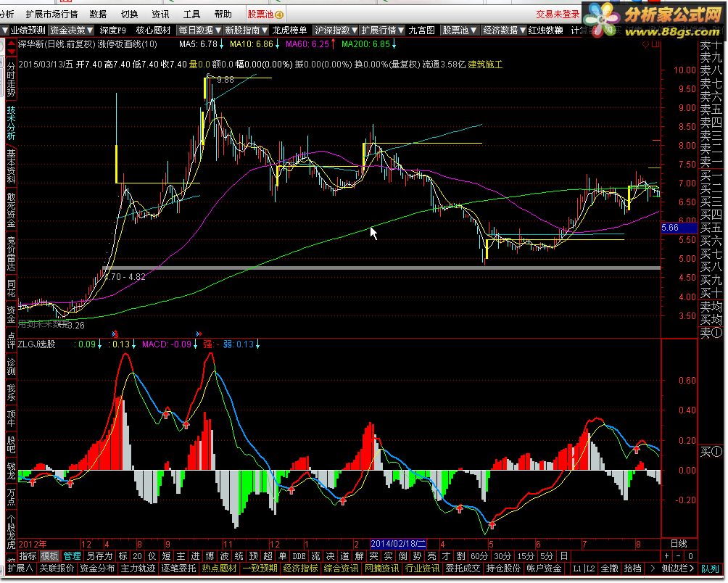This screenshot has width=728, height=583.
Task: Open the 资讯 menu
Action: [x=161, y=15]
